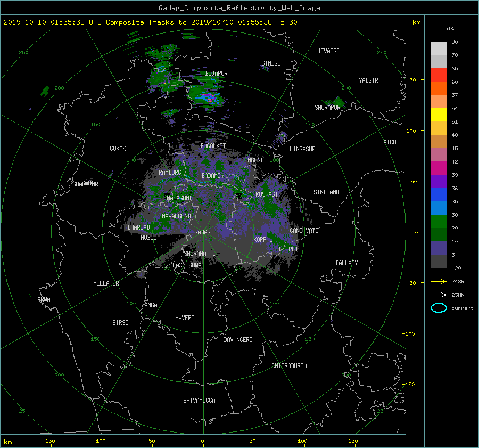Screen dimensions: 479x448
Task: Click the LAXMESHWAR city label
Action: [x=188, y=265]
